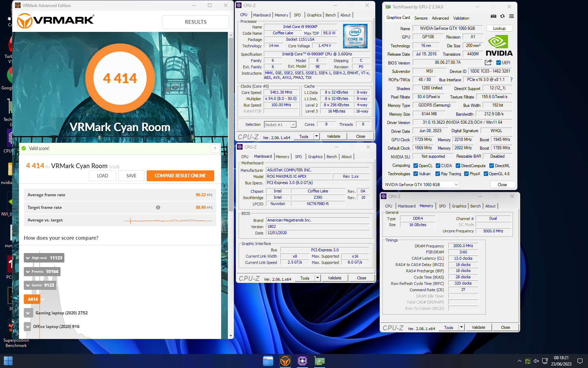Click SAVE in VRMark

pyautogui.click(x=131, y=176)
